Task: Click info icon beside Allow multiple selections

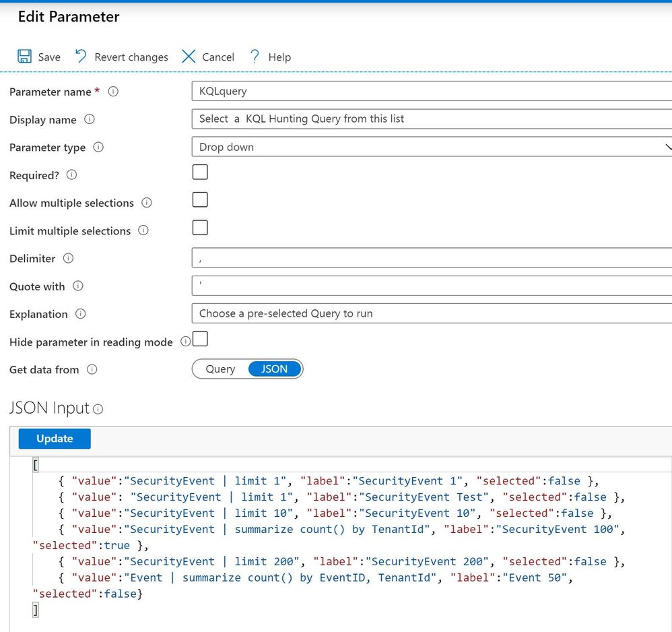Action: pos(147,202)
